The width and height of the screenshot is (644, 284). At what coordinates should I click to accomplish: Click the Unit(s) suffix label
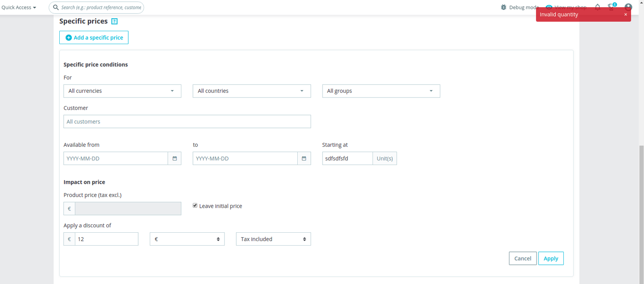pyautogui.click(x=385, y=158)
